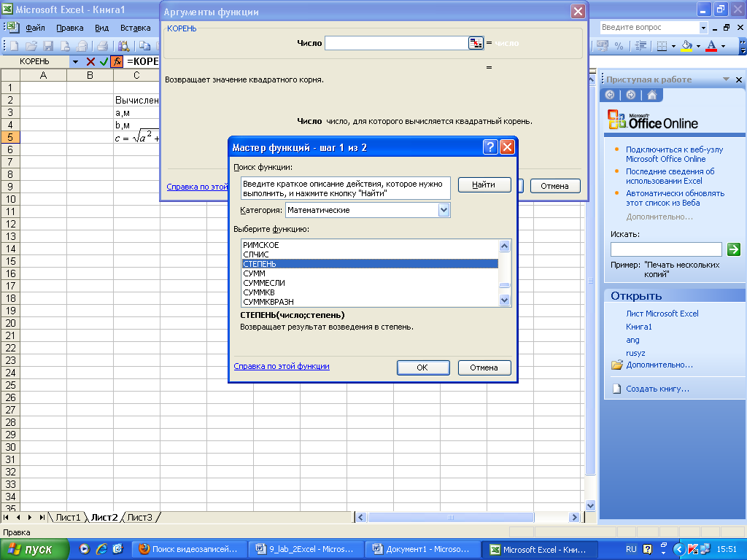Image resolution: width=747 pixels, height=560 pixels.
Task: Open the task pane title dropdown triangle
Action: pyautogui.click(x=726, y=79)
